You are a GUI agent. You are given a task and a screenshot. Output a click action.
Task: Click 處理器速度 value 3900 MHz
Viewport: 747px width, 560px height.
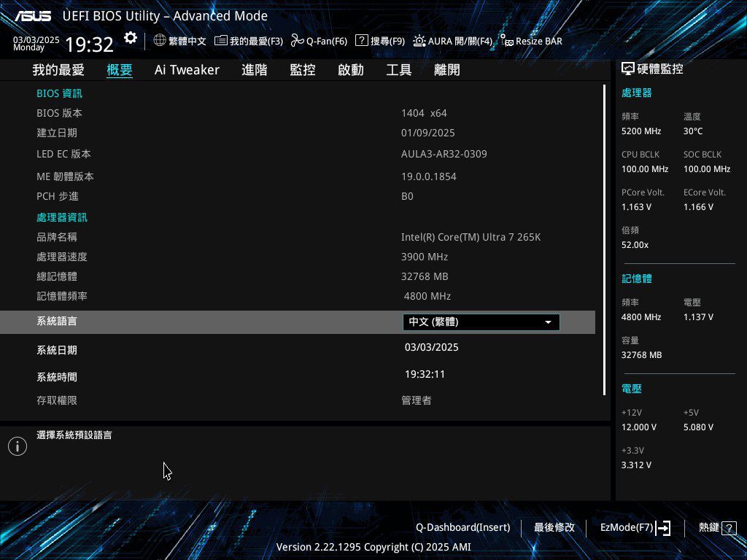click(x=425, y=257)
